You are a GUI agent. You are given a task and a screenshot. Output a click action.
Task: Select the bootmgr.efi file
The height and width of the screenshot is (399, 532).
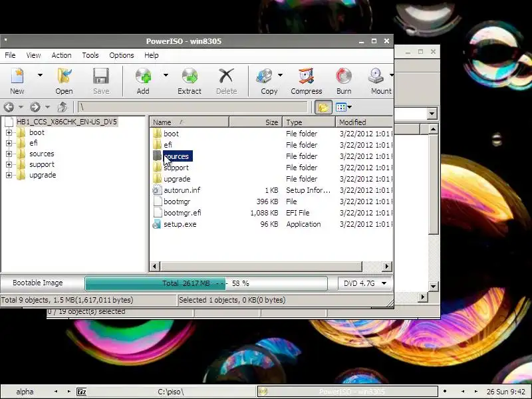coord(182,213)
